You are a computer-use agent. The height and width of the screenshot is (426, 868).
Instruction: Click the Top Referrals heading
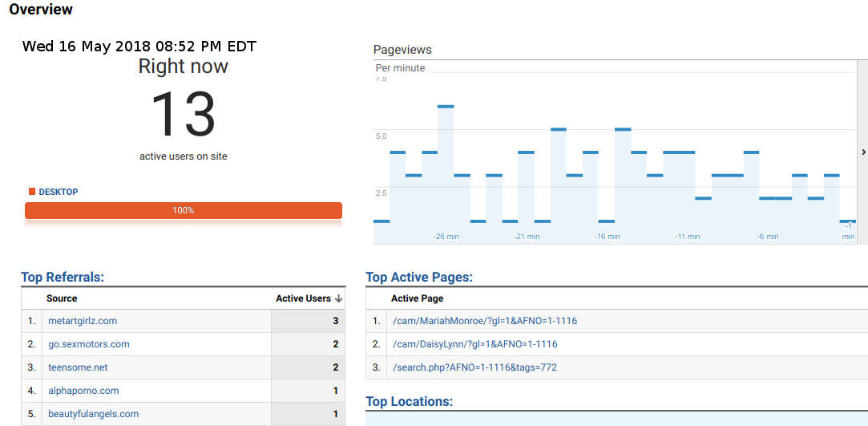pos(63,277)
